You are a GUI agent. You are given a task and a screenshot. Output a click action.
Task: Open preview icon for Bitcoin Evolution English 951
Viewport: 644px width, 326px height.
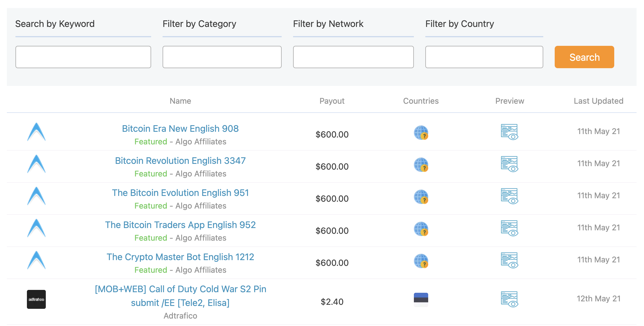[x=509, y=196]
